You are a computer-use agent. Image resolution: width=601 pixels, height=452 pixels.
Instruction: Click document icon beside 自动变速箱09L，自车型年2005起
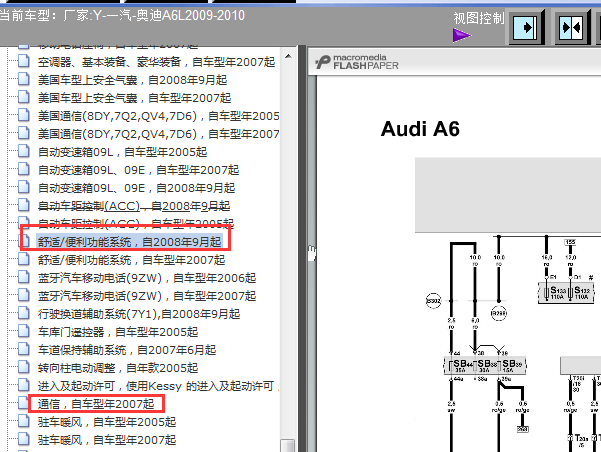[24, 151]
